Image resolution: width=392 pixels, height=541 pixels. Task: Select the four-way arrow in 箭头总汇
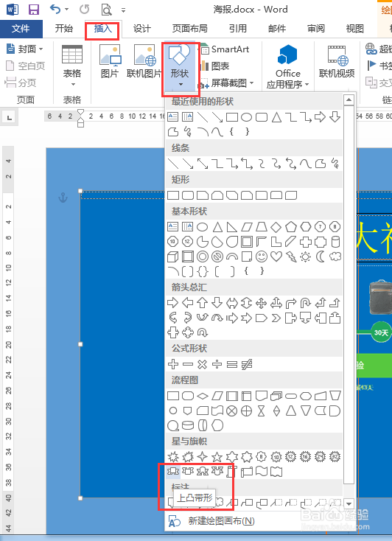coord(262,303)
